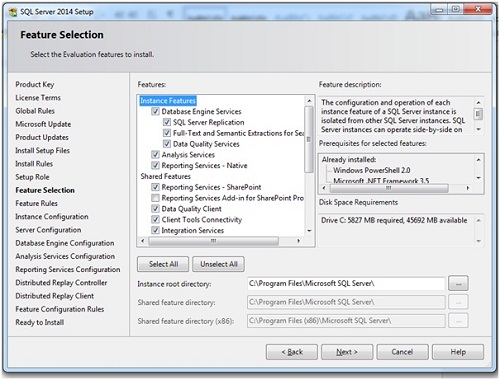Toggle Reporting Services - SharePoint checkbox
This screenshot has height=380, width=500.
tap(155, 187)
